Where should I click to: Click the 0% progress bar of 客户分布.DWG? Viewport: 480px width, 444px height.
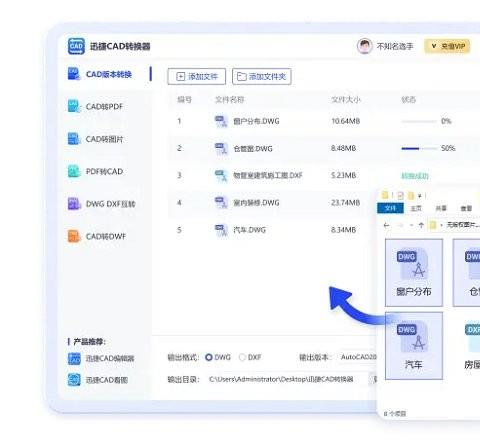[x=419, y=121]
